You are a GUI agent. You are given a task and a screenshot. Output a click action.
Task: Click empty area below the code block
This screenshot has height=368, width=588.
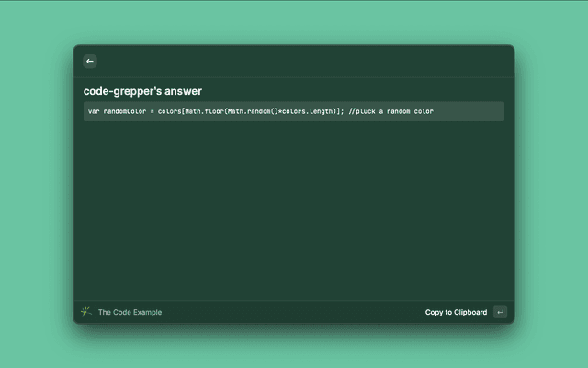coord(293,212)
